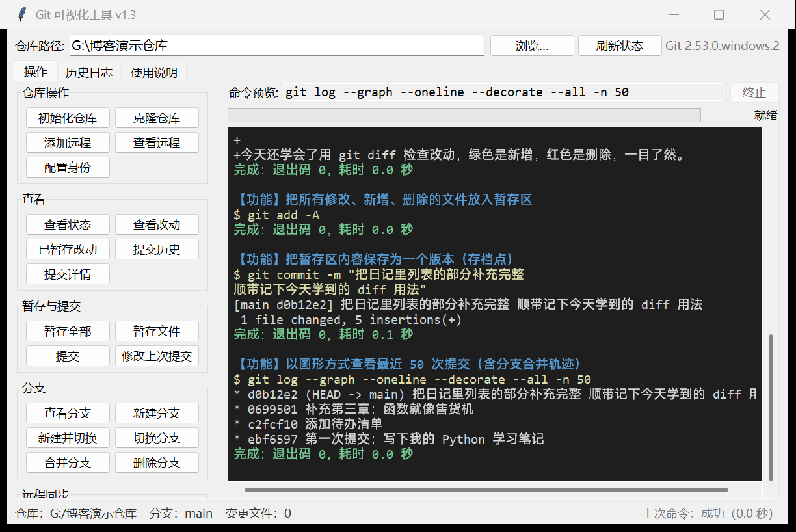
Task: Open 提交详情
Action: tap(68, 274)
